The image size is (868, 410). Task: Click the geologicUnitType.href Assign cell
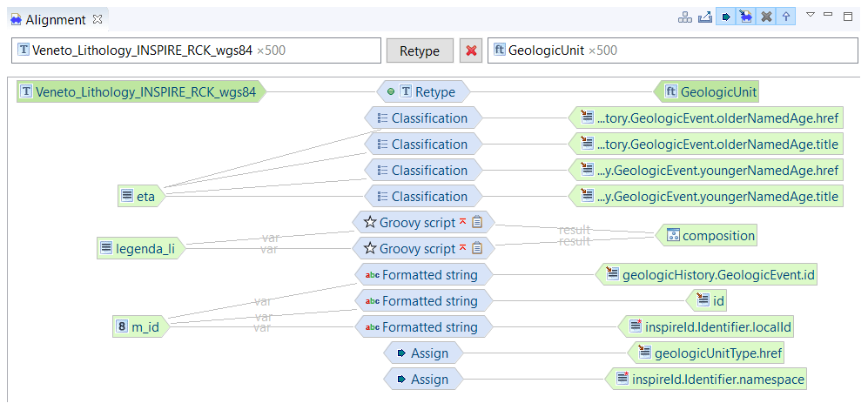click(x=422, y=353)
